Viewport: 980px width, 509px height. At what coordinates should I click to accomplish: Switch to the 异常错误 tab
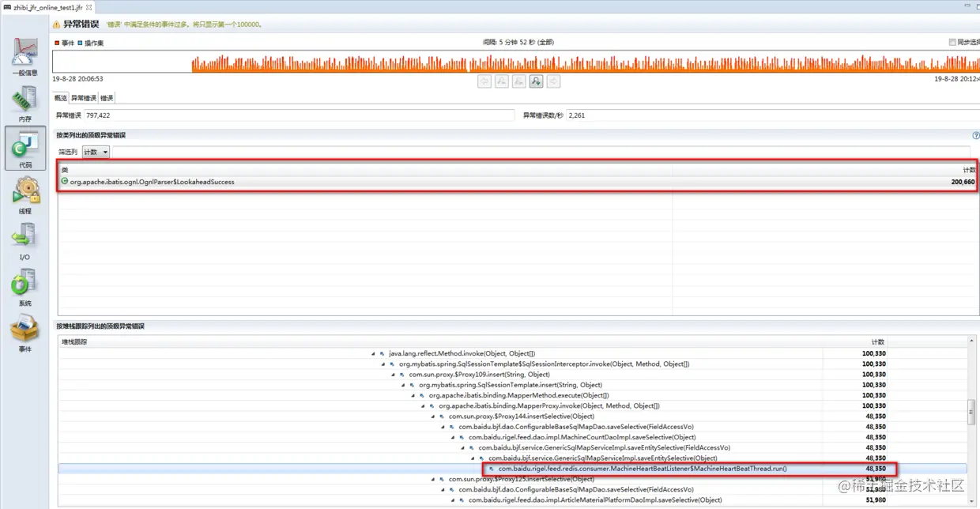click(x=84, y=98)
